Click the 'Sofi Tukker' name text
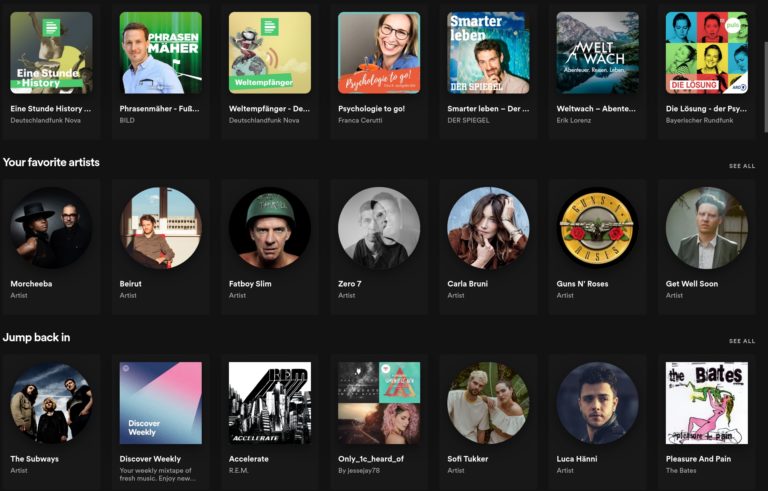The width and height of the screenshot is (768, 491). point(467,459)
